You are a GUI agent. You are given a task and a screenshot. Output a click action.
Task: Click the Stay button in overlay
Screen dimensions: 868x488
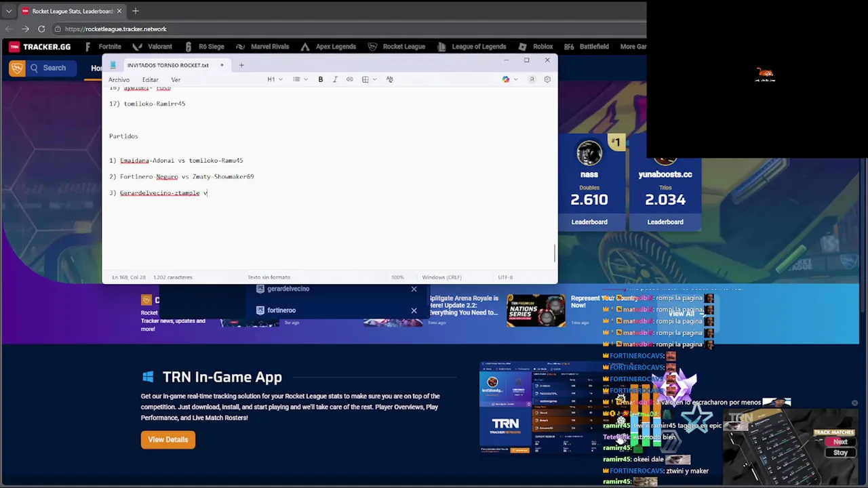pos(840,453)
